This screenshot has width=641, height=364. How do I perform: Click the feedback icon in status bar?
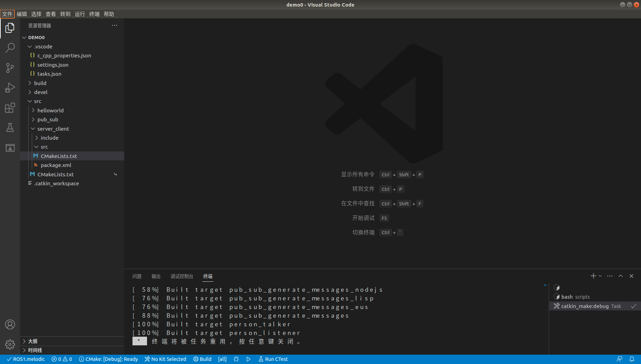click(x=619, y=359)
